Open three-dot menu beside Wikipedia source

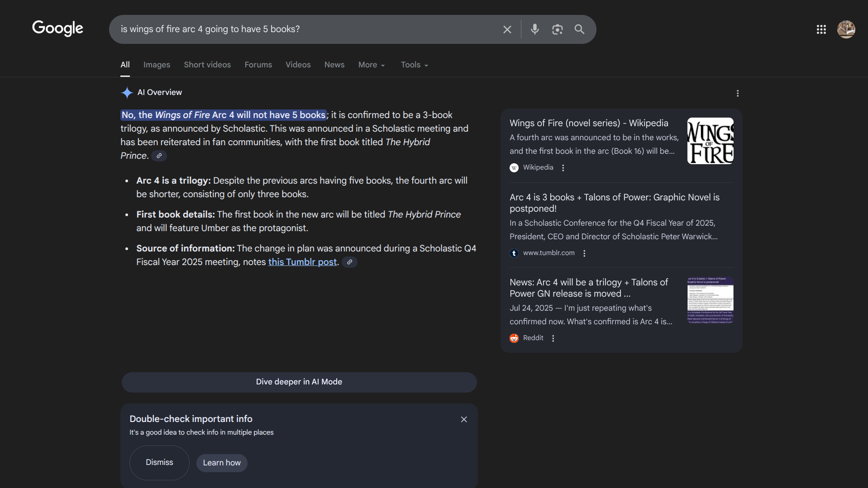[563, 168]
